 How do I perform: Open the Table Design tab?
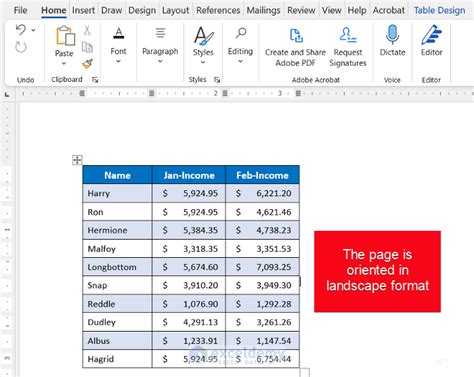click(439, 10)
